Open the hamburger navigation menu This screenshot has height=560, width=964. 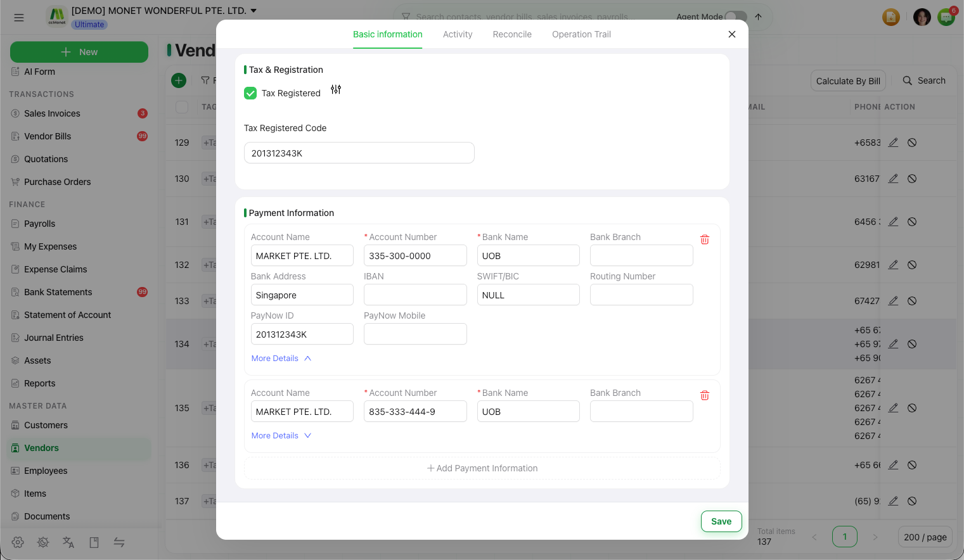[x=19, y=18]
